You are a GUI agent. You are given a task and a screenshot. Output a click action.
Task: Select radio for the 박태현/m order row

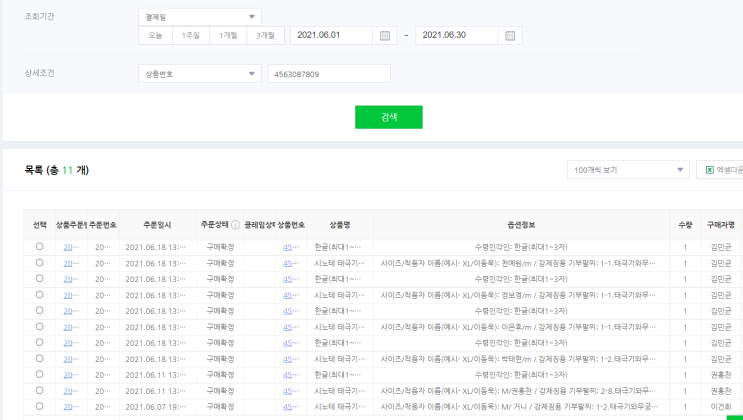point(39,358)
